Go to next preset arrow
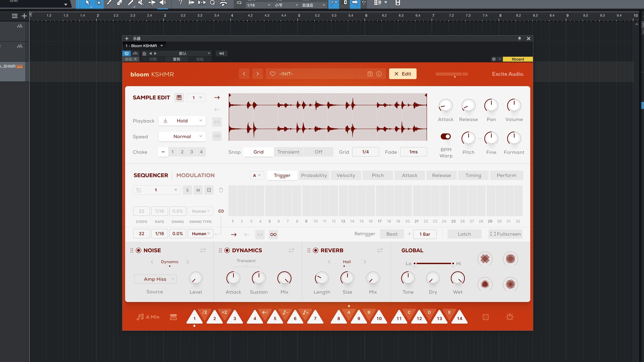The width and height of the screenshot is (644, 362). coord(258,74)
